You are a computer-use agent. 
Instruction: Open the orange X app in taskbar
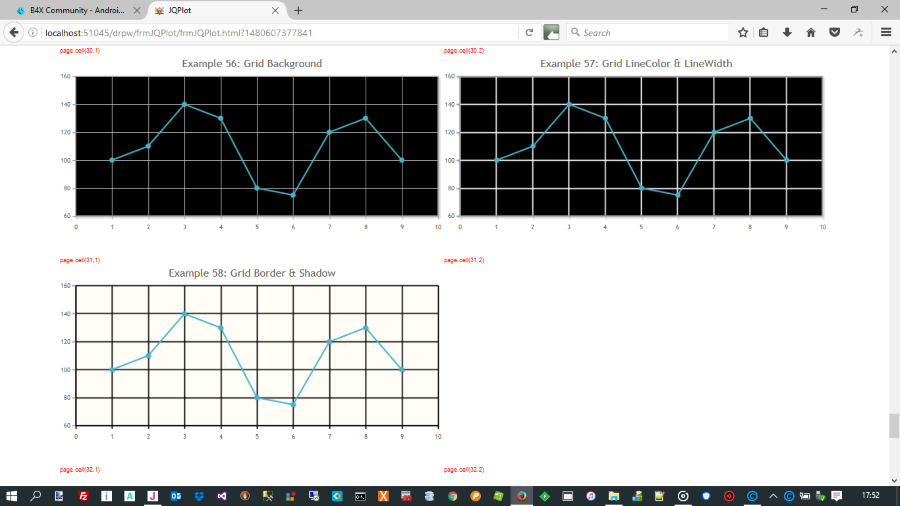click(383, 496)
